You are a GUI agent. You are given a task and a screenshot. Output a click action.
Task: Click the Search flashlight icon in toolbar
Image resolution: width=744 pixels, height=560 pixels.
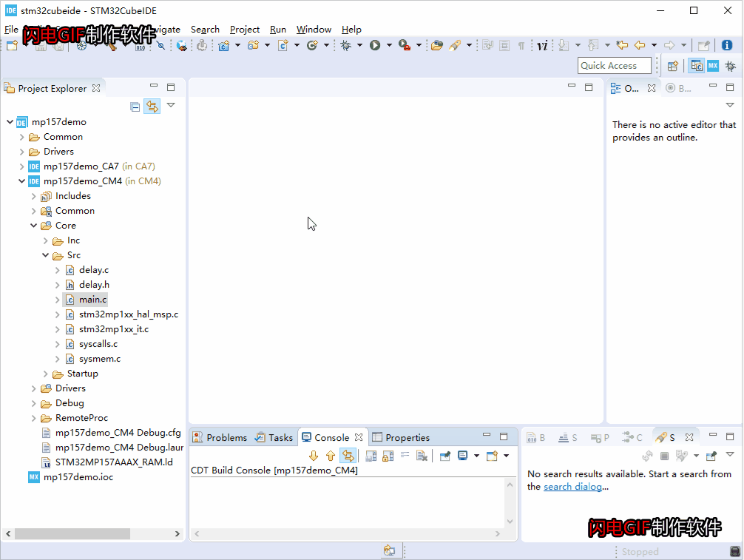point(455,46)
